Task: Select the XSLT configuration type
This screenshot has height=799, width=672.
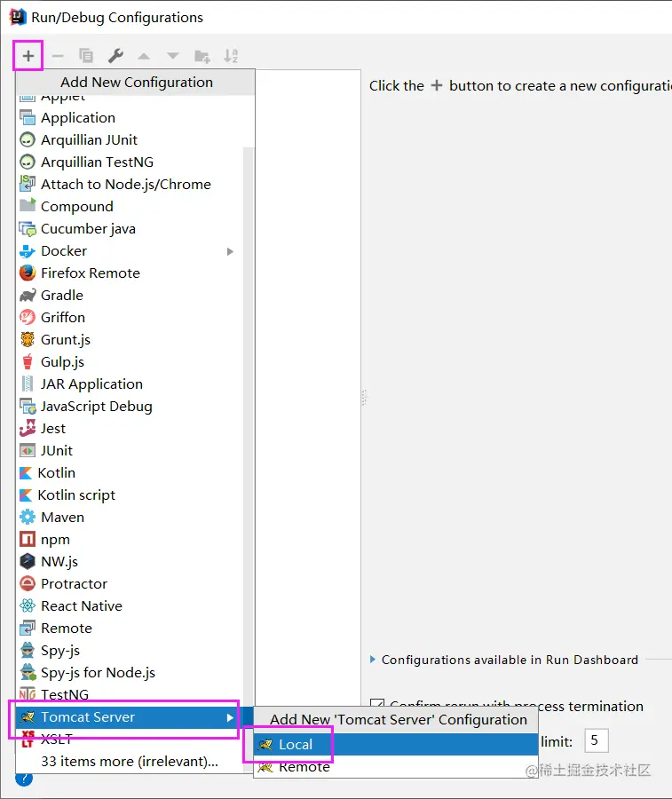Action: (130, 739)
